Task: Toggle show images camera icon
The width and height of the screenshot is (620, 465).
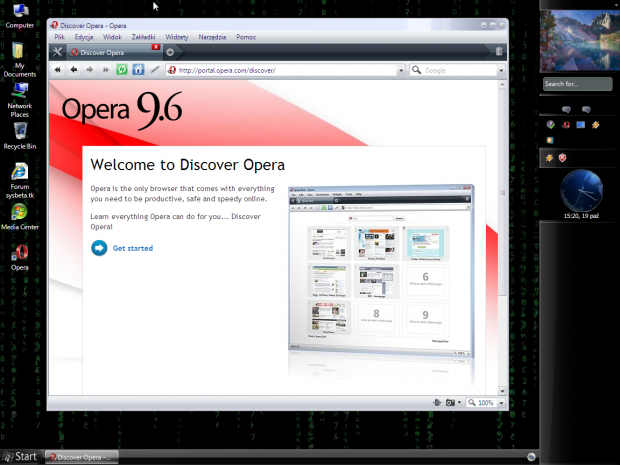Action: pos(450,403)
